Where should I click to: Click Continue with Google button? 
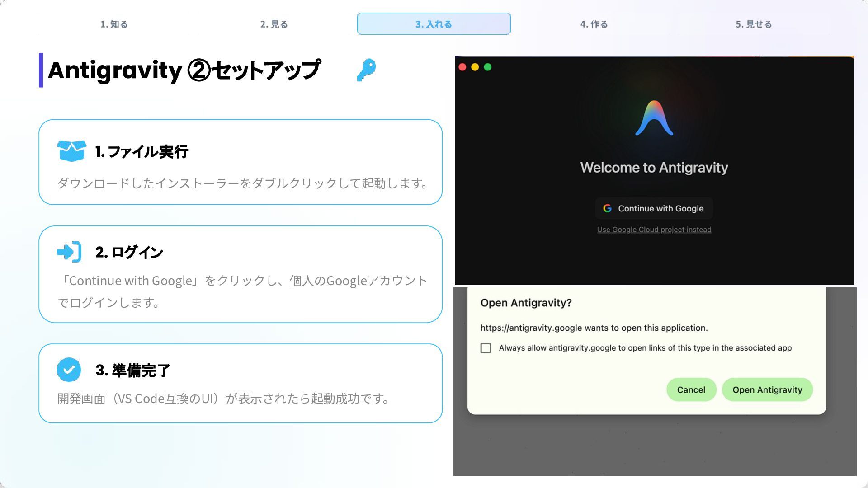(x=654, y=208)
